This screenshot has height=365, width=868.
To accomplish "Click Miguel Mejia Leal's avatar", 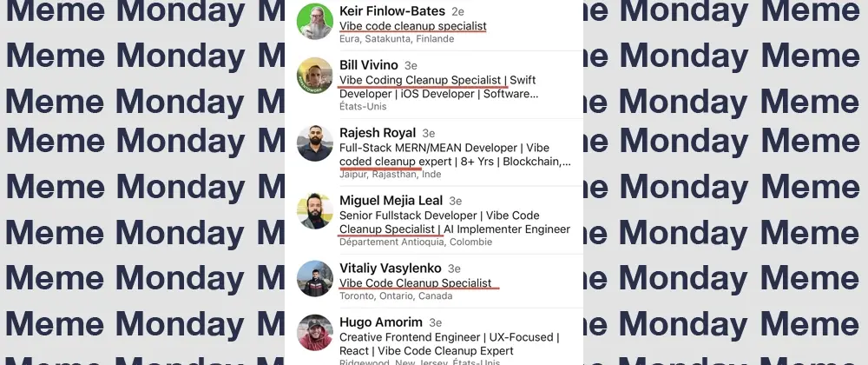I will [314, 211].
